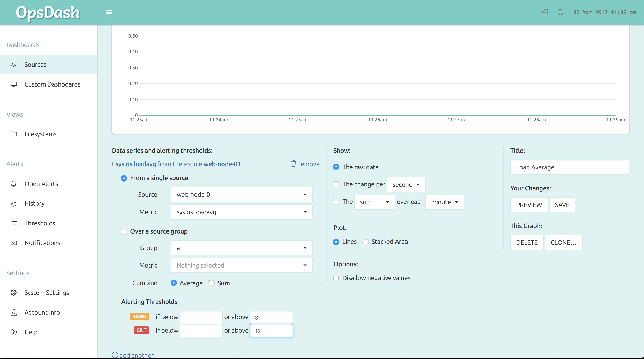The image size is (644, 359).
Task: Select the Sum combine option
Action: (x=212, y=283)
